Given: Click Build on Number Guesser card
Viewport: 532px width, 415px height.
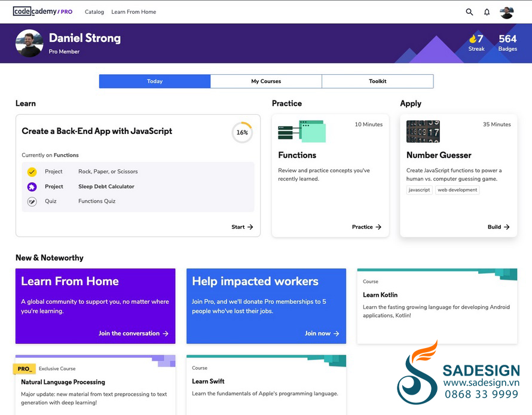Looking at the screenshot, I should [x=499, y=227].
